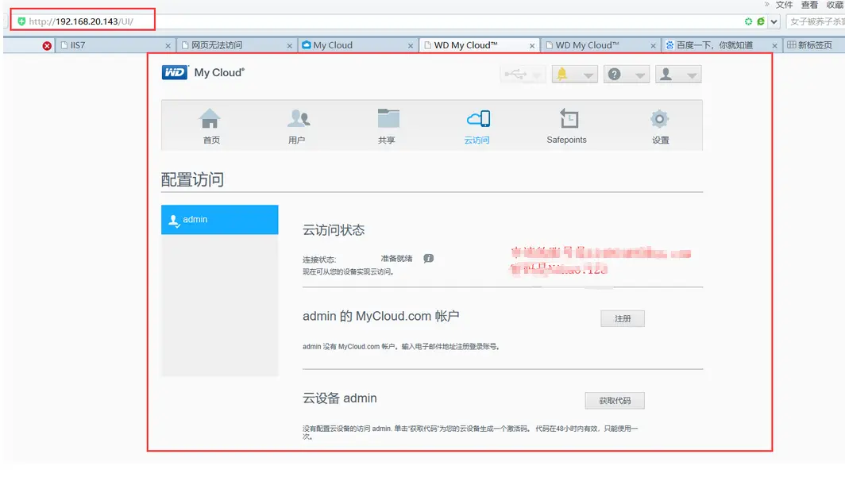Open the 设置 settings gear
This screenshot has width=845, height=504.
coord(659,118)
